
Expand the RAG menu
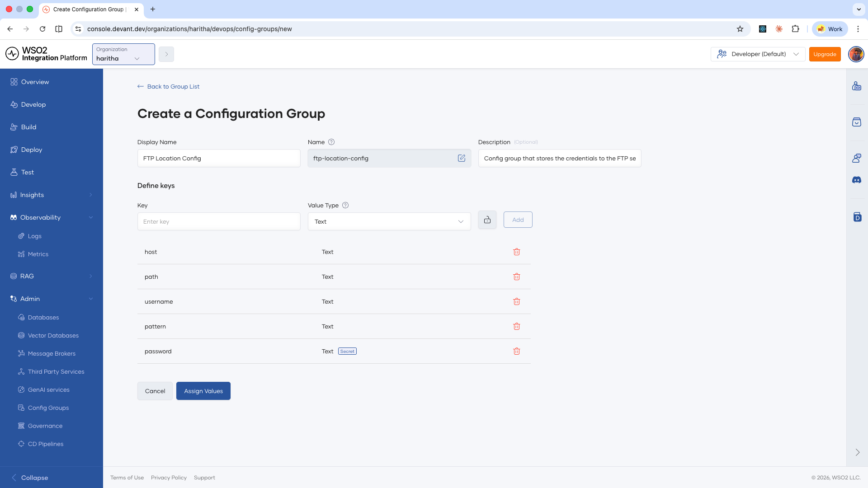[x=52, y=276]
